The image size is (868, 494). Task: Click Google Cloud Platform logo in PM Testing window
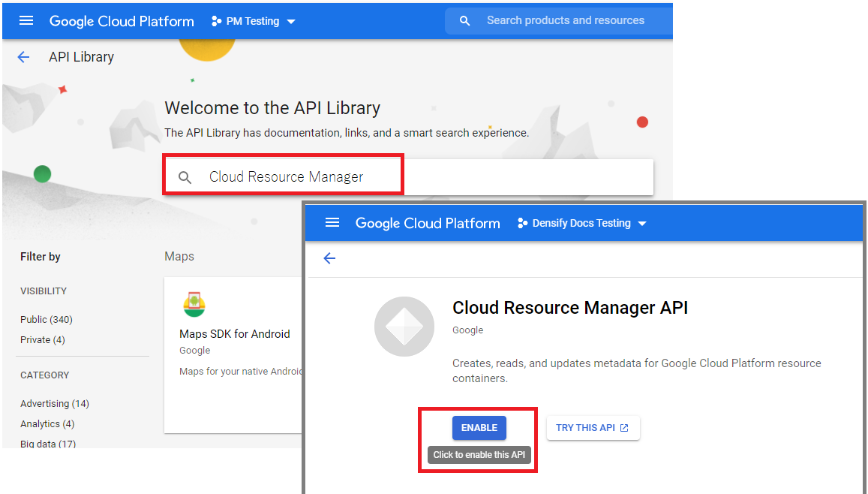coord(122,21)
